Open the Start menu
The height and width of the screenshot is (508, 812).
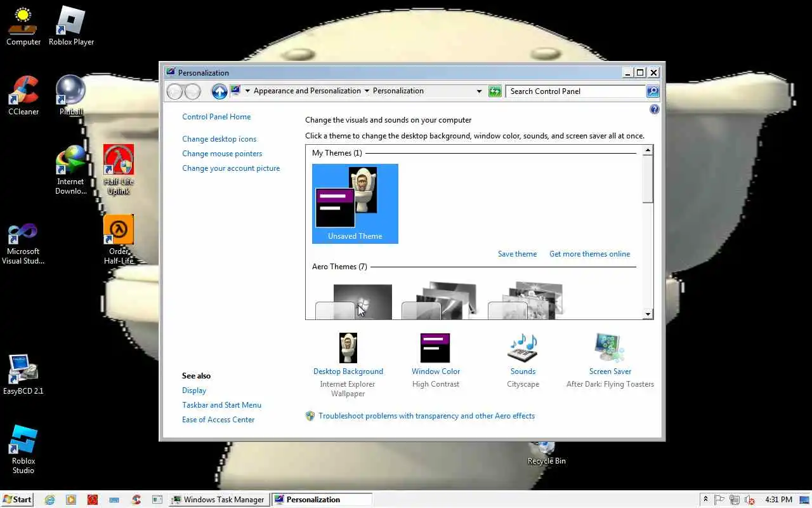click(x=17, y=500)
